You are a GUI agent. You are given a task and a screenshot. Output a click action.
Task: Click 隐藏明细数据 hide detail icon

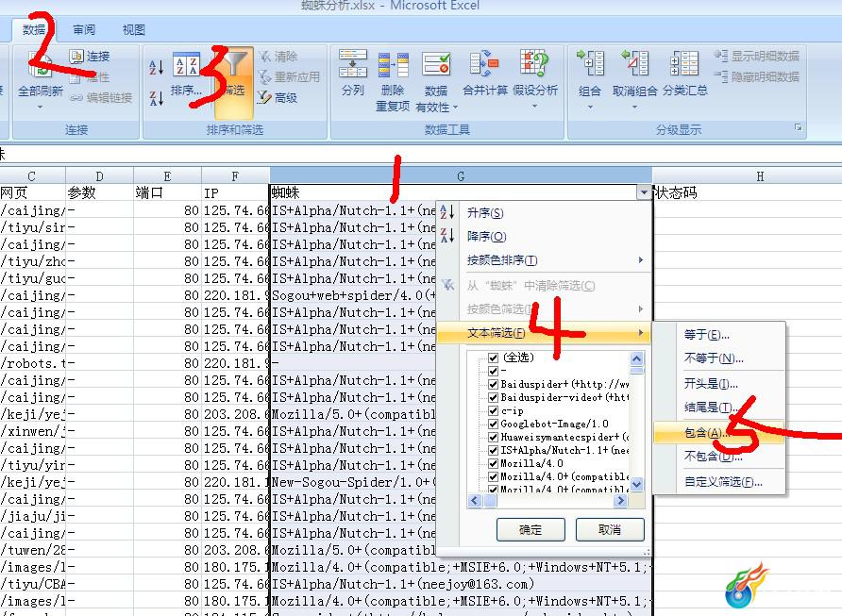point(721,76)
